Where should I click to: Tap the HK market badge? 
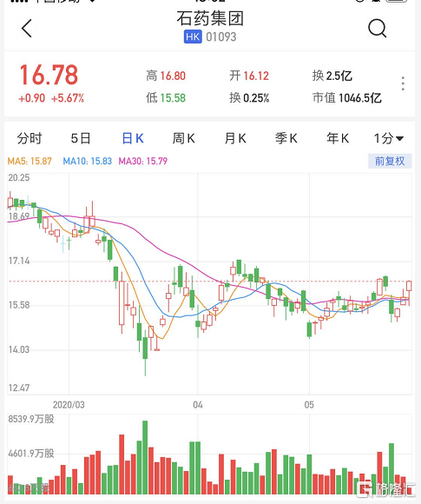[193, 36]
